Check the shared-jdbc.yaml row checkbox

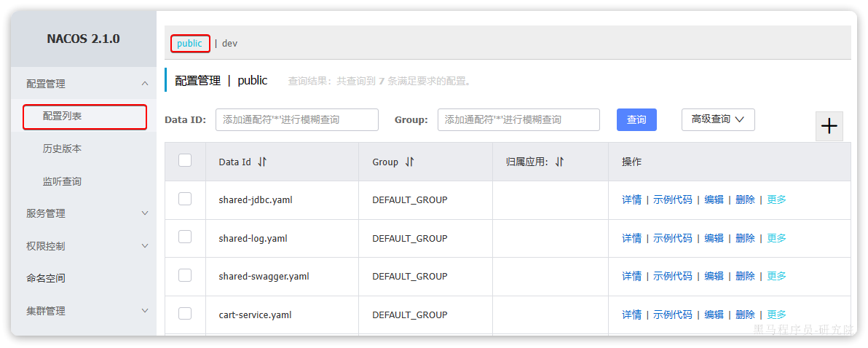tap(185, 199)
